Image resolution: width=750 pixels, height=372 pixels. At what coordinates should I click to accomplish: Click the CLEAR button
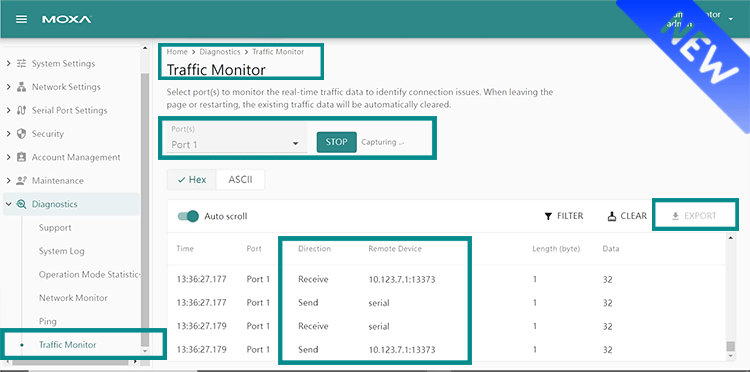pos(627,216)
